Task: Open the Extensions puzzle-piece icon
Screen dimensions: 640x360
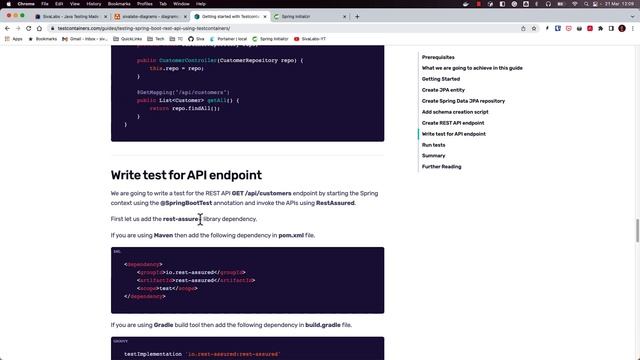Action: tap(600, 29)
